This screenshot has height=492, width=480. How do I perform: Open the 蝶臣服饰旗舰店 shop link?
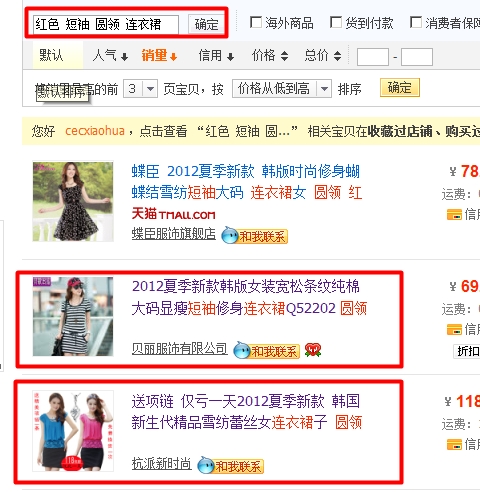[174, 234]
